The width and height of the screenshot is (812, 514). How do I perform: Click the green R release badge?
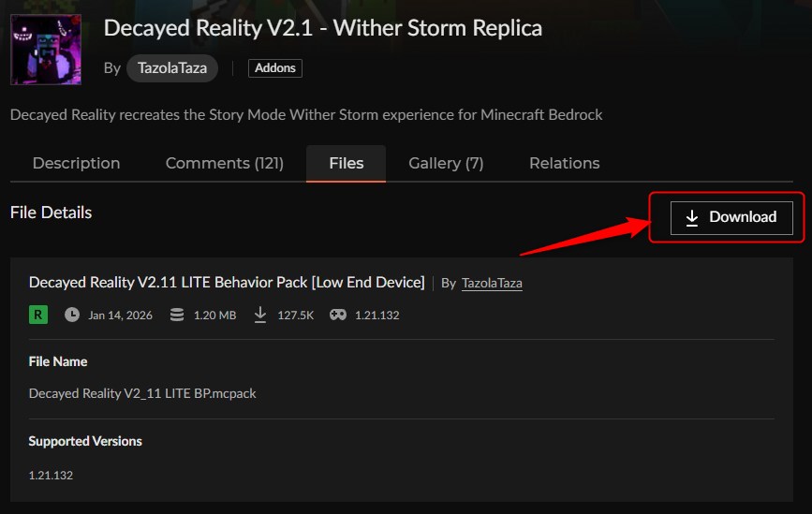pyautogui.click(x=38, y=315)
